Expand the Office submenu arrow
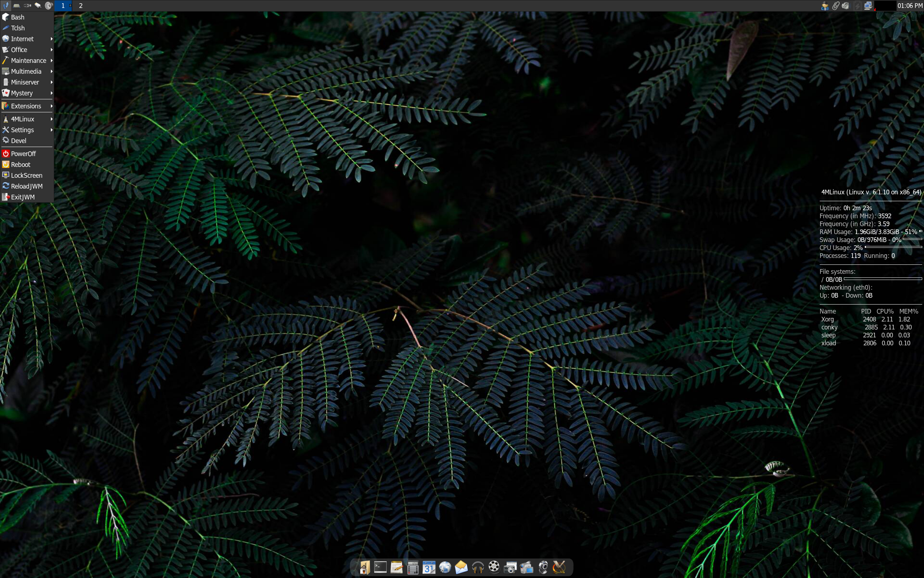Viewport: 924px width, 578px height. click(x=51, y=50)
